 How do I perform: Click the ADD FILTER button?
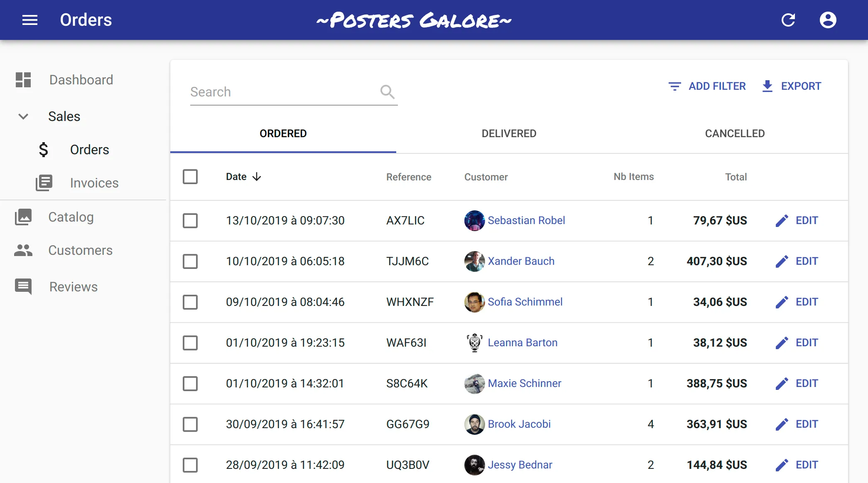point(707,86)
